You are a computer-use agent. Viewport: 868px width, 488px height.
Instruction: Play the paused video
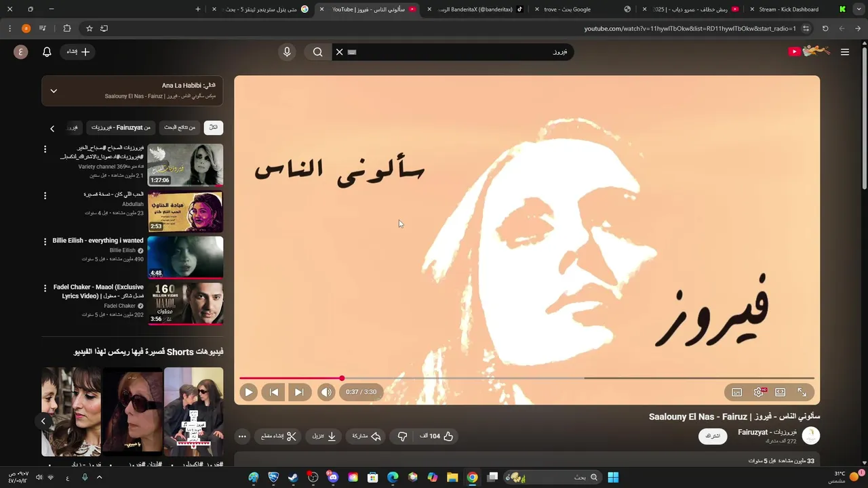click(248, 392)
